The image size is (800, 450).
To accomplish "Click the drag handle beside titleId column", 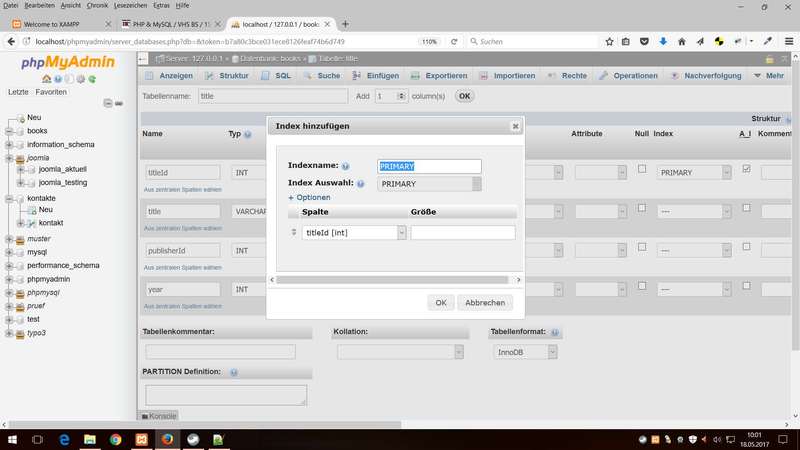I will coord(294,232).
